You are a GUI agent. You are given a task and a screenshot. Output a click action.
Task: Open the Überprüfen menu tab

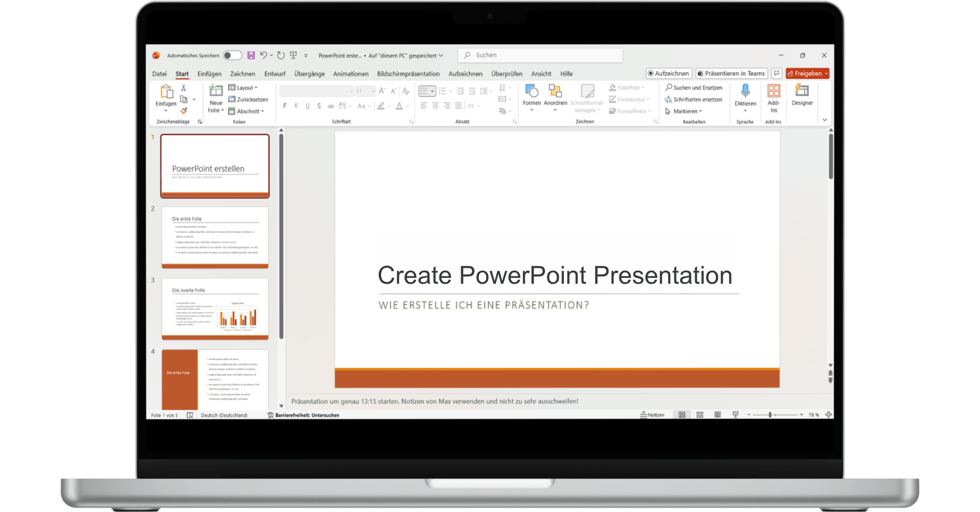[507, 74]
